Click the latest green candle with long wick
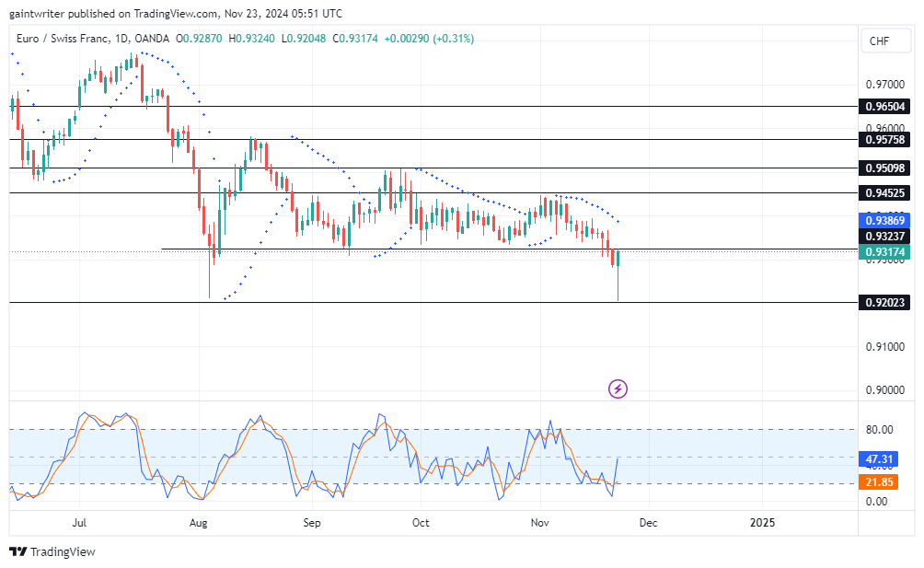The height and width of the screenshot is (568, 924). click(618, 276)
